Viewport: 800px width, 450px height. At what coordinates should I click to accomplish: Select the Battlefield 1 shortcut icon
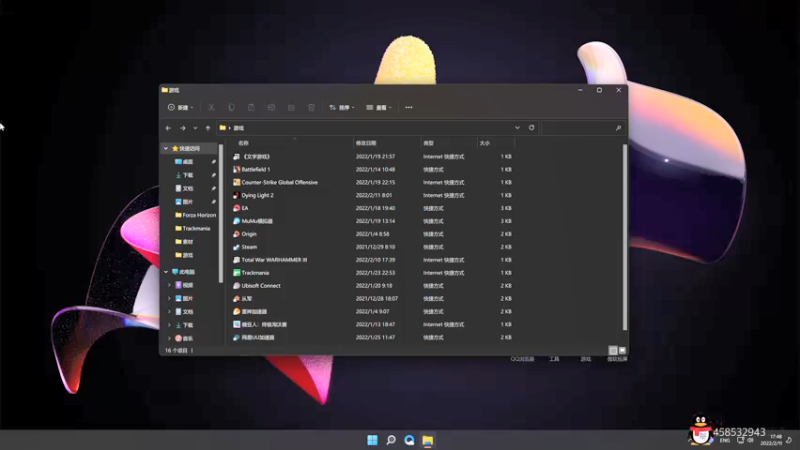(236, 170)
